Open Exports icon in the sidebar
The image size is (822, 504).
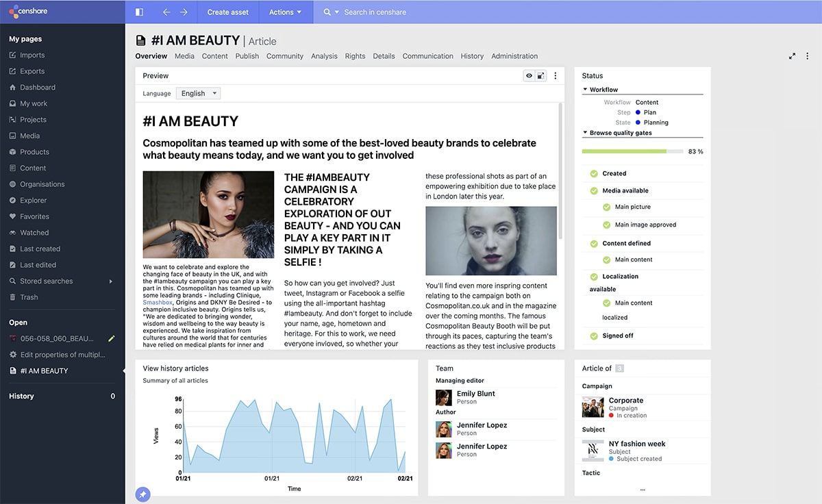pyautogui.click(x=12, y=71)
